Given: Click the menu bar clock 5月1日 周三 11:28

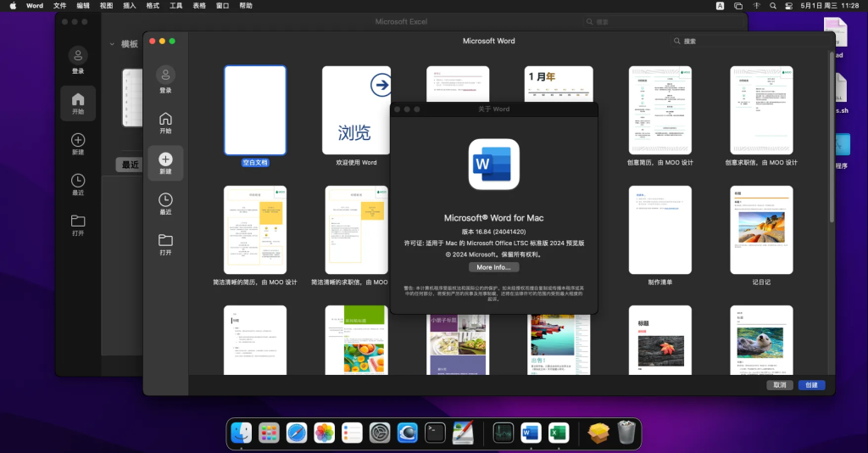Looking at the screenshot, I should (830, 6).
